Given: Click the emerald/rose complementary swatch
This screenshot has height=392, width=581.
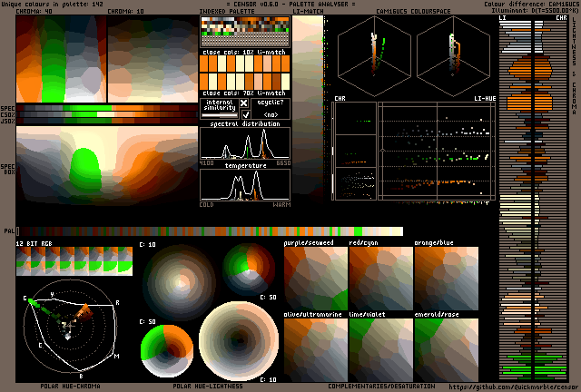Looking at the screenshot, I should coord(446,347).
